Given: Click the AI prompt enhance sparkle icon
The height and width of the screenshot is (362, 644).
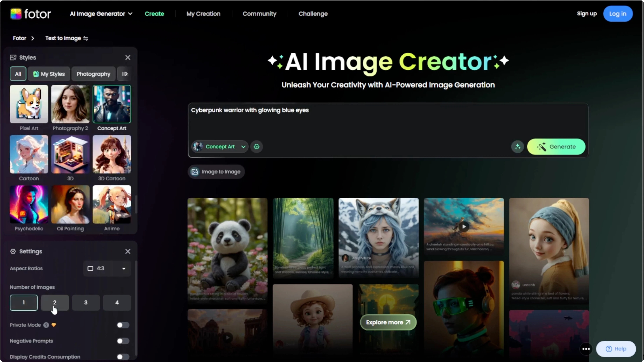Looking at the screenshot, I should [x=517, y=147].
